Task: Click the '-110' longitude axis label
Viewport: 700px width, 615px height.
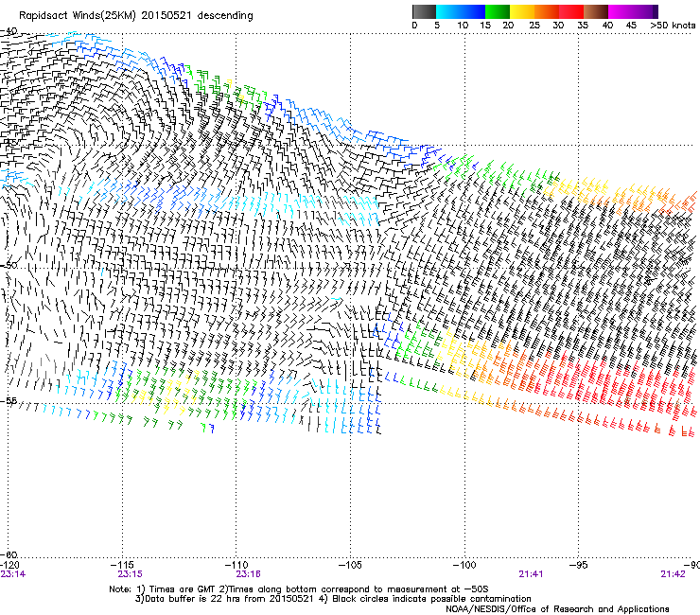Action: 236,565
